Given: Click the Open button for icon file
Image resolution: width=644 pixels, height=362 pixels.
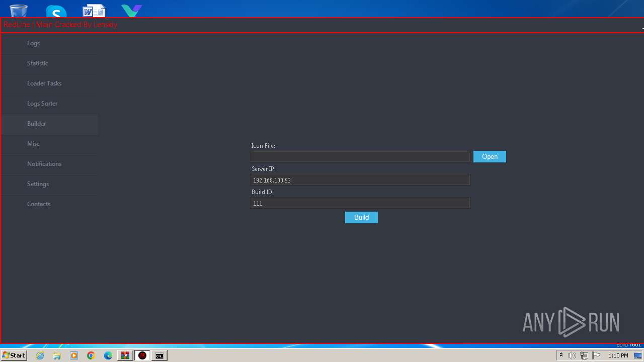Looking at the screenshot, I should pyautogui.click(x=490, y=157).
